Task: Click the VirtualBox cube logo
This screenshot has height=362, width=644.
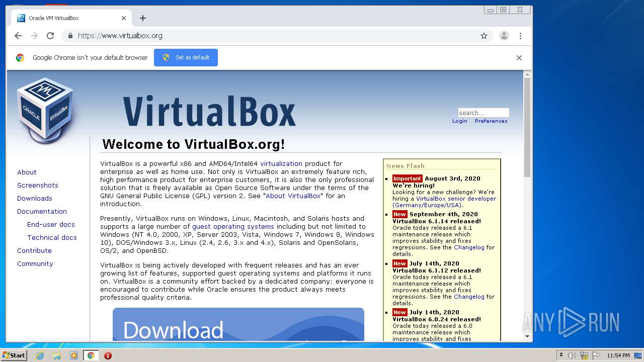Action: 45,111
